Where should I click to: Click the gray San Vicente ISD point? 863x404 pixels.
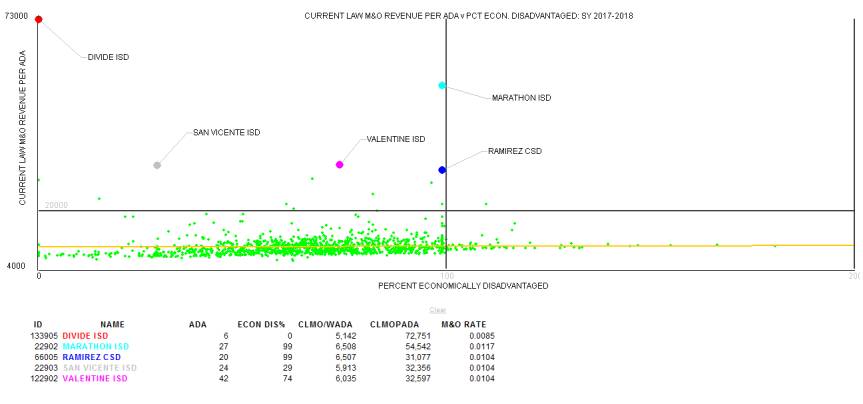click(157, 166)
